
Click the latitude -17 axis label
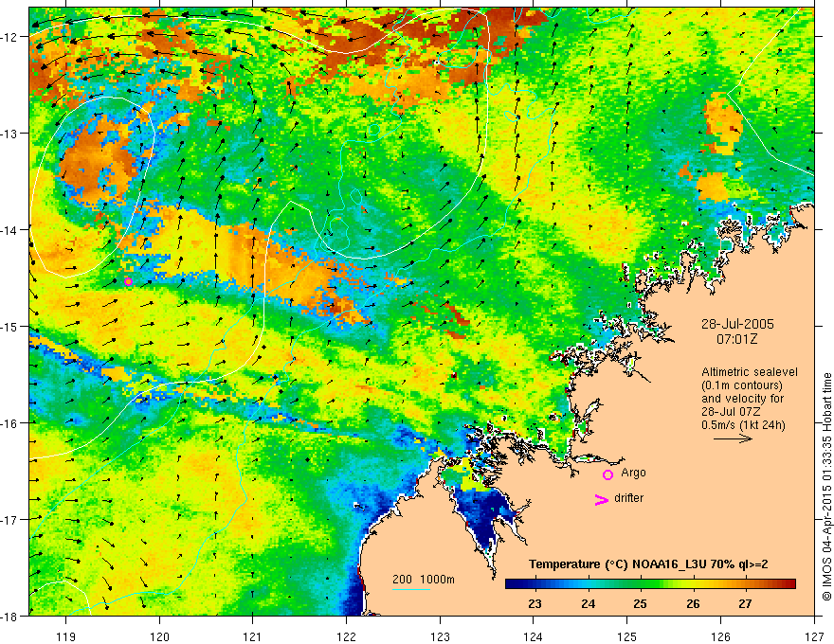pos(10,520)
